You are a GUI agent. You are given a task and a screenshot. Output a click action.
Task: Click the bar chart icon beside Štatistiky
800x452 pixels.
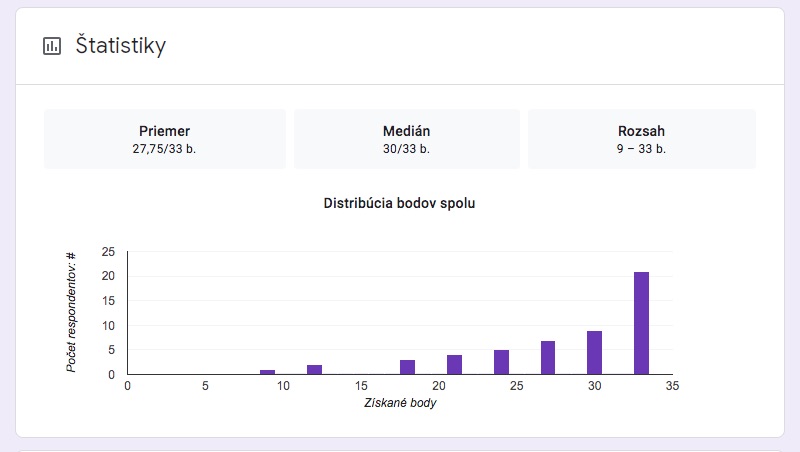51,46
